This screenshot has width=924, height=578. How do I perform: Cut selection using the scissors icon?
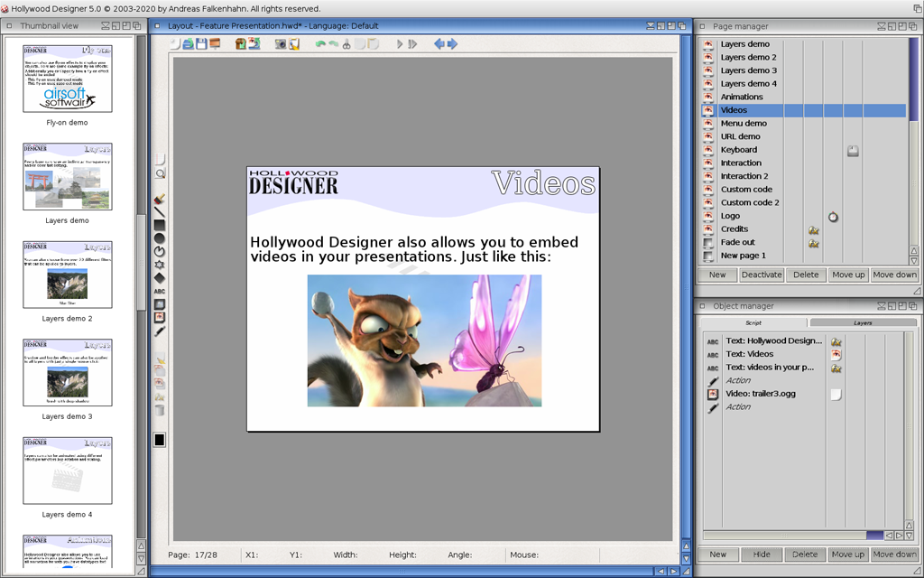pyautogui.click(x=346, y=43)
